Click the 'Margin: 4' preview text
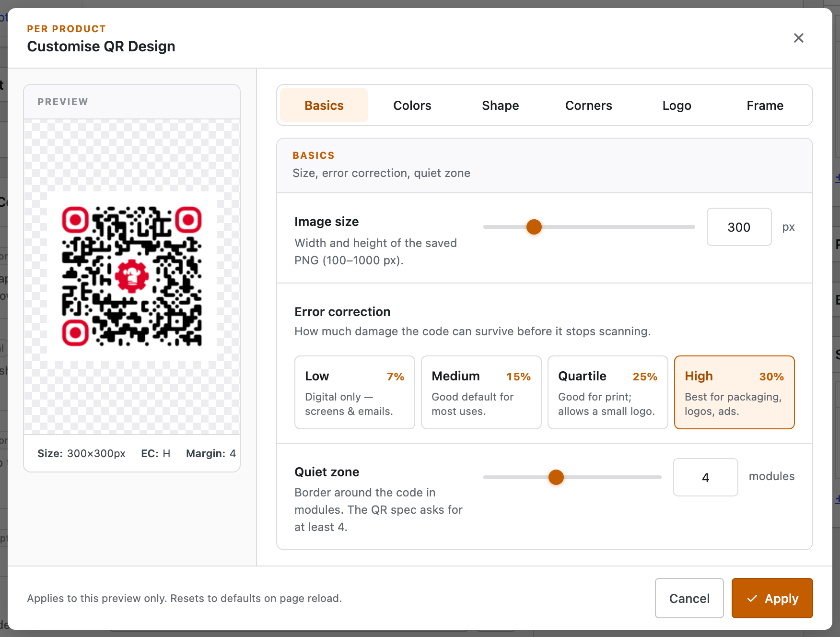 211,453
